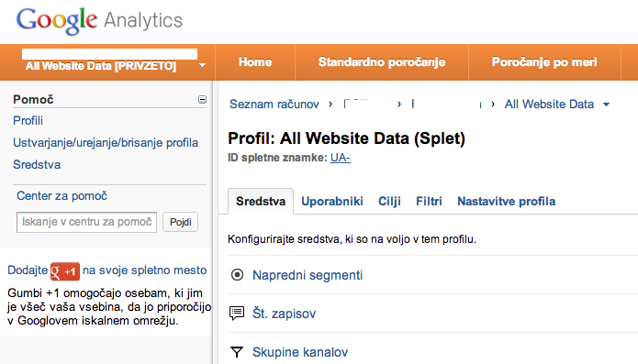Open Poročanje po meri in the navigation bar
Image resolution: width=638 pixels, height=364 pixels.
pyautogui.click(x=544, y=61)
